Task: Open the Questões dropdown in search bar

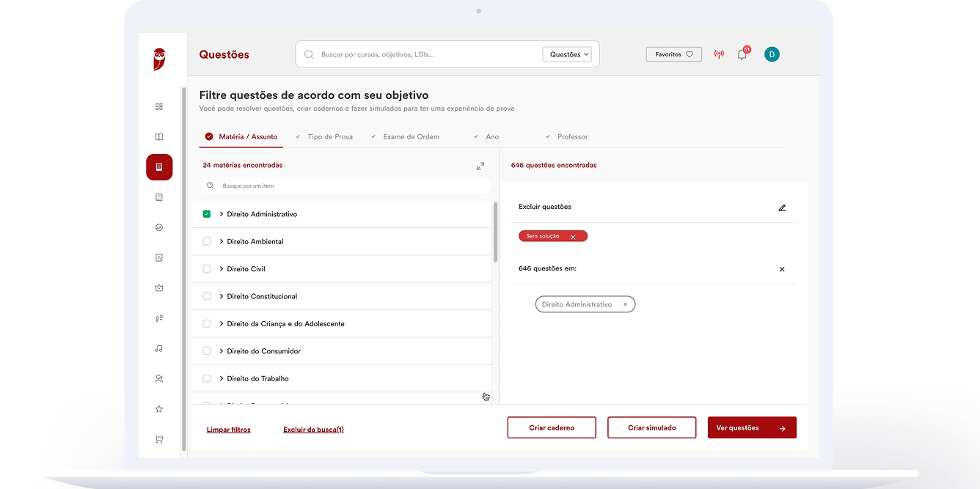Action: [x=567, y=54]
